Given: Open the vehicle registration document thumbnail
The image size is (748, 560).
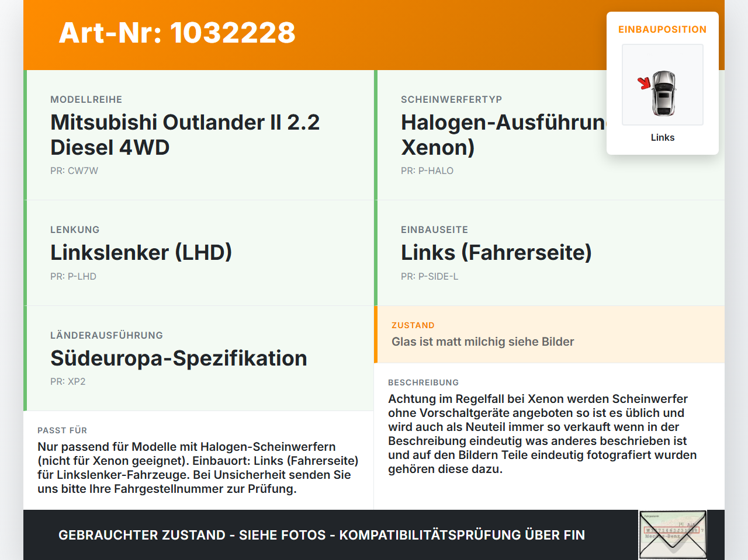Looking at the screenshot, I should (673, 535).
